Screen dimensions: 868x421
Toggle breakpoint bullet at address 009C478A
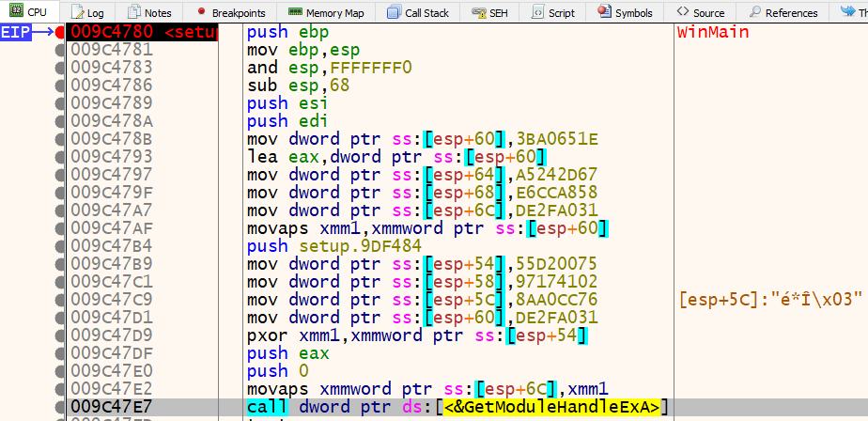pyautogui.click(x=60, y=121)
